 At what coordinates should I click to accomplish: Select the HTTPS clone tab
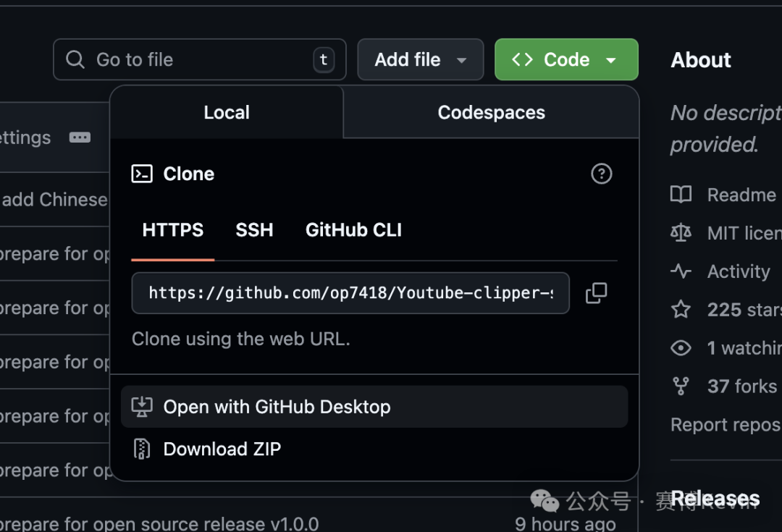173,230
